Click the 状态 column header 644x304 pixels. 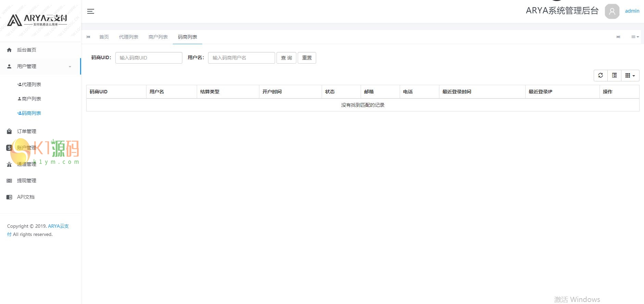coord(342,92)
